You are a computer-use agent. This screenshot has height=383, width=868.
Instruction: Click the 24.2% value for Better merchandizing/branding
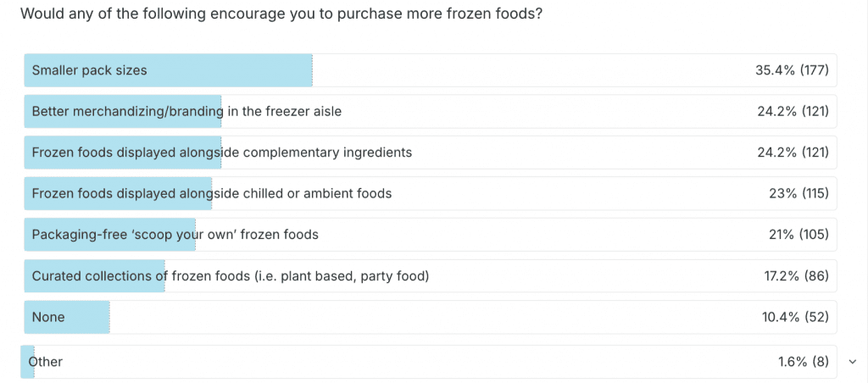792,111
